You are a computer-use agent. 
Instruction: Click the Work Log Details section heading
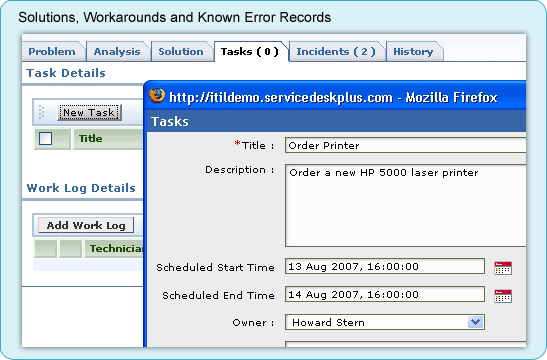point(81,188)
